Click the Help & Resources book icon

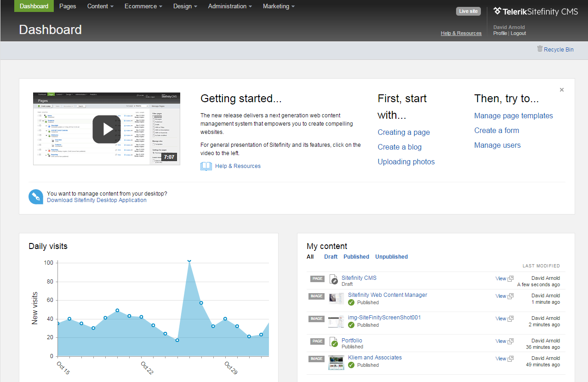206,166
